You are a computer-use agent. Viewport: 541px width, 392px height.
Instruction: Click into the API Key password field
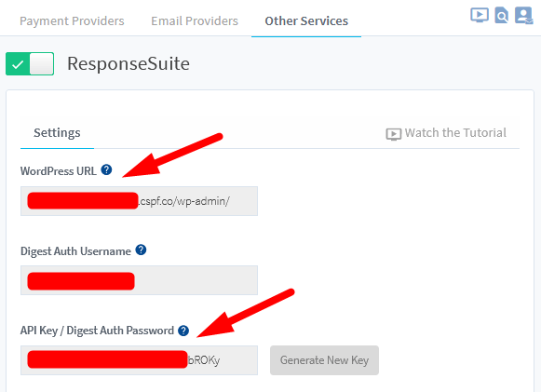[x=139, y=360]
